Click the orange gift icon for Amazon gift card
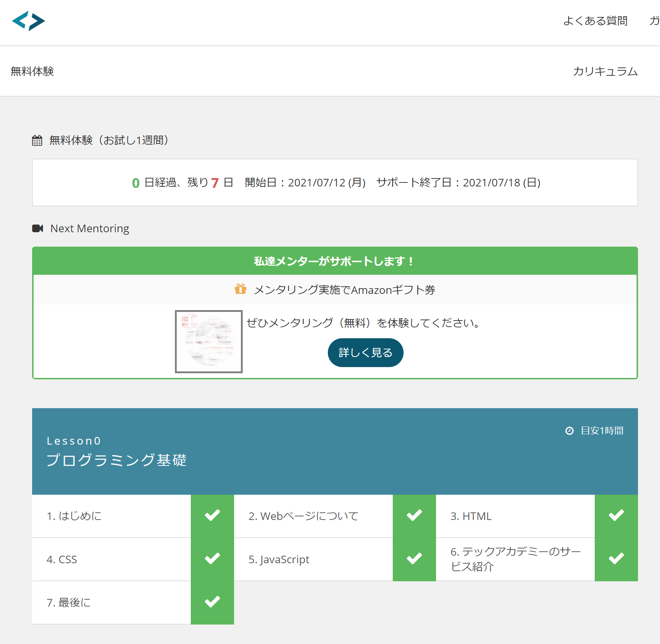 point(240,289)
